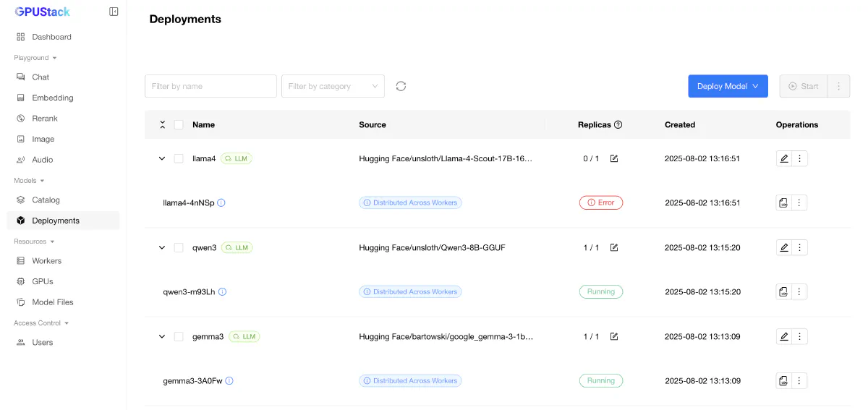The image size is (868, 410).
Task: Select the gemma3 checkbox
Action: (x=179, y=336)
